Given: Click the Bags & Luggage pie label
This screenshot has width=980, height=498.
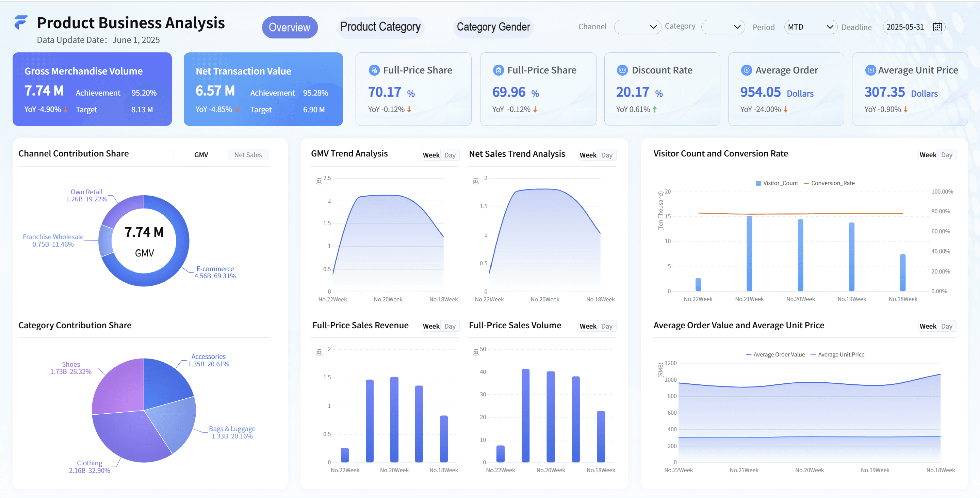Looking at the screenshot, I should 232,433.
